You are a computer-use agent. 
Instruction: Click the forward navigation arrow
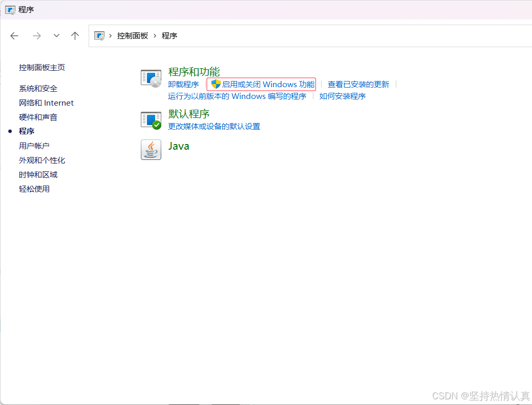tap(37, 36)
